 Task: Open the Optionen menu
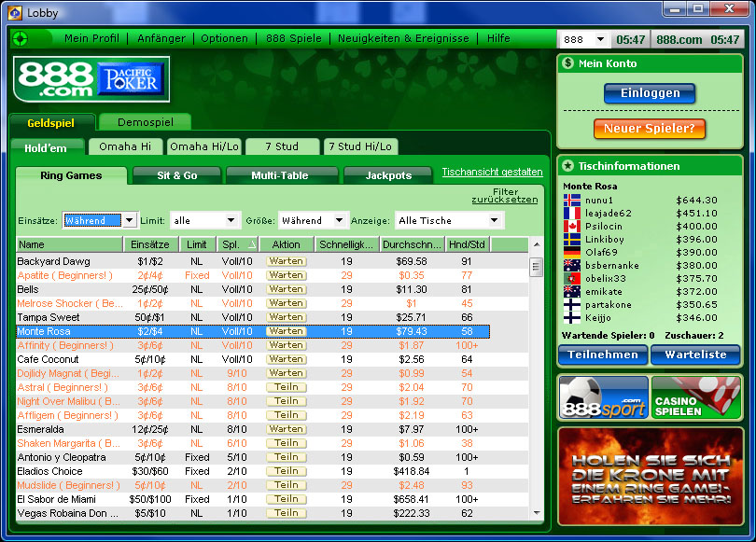[x=224, y=38]
